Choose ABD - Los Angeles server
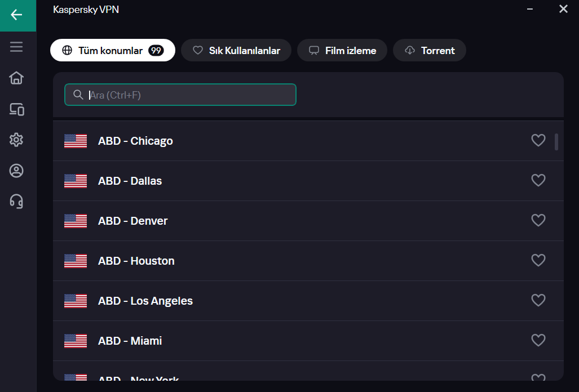579x392 pixels. click(x=145, y=301)
